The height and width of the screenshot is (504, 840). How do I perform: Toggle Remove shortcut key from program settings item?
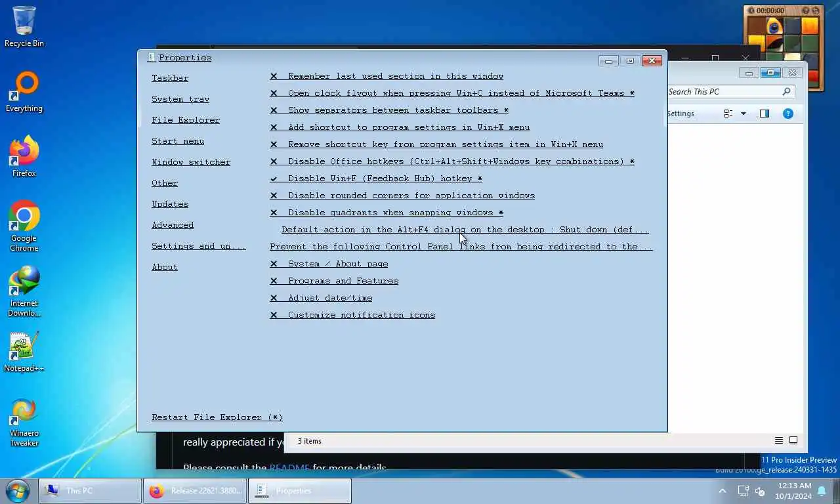(436, 144)
